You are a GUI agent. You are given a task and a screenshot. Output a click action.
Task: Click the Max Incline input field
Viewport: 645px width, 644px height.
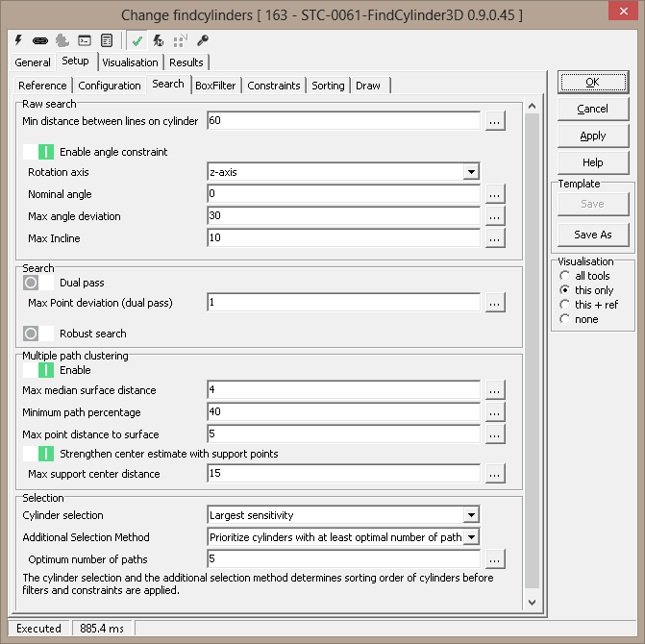coord(343,238)
